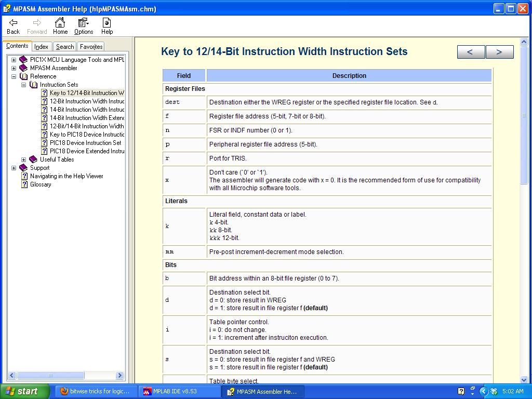Switch to the Search tab
The height and width of the screenshot is (399, 532).
pos(65,46)
